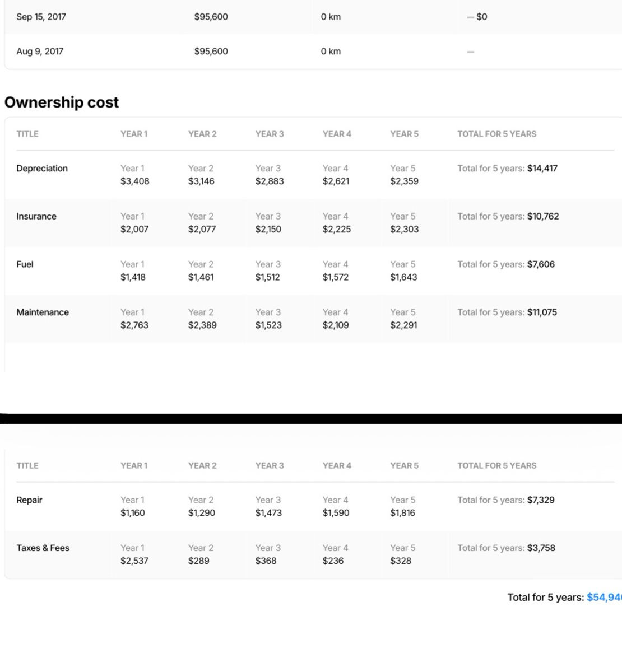
Task: Select Taxes & Fees Year 1 $2,537
Action: [x=134, y=561]
